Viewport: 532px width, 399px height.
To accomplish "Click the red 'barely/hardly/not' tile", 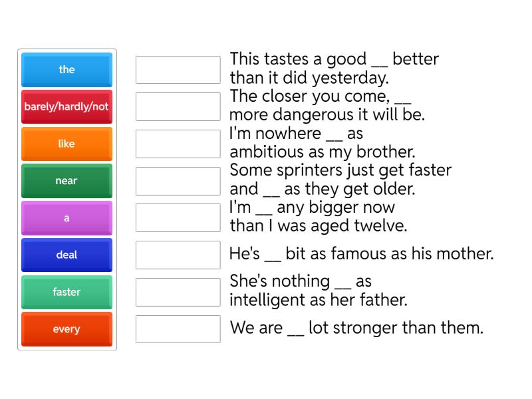I will pos(66,106).
